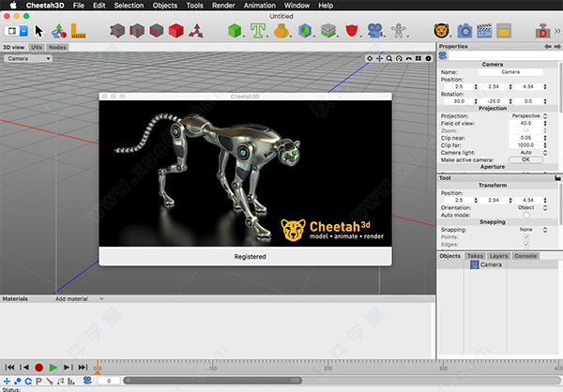Click the cheetah head render icon
Screen dimensions: 563x392
point(441,31)
